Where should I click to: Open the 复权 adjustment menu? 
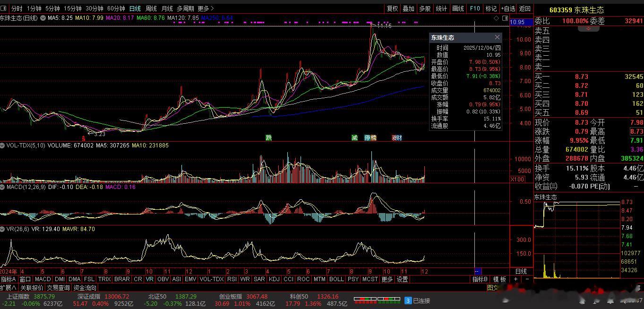pyautogui.click(x=392, y=9)
